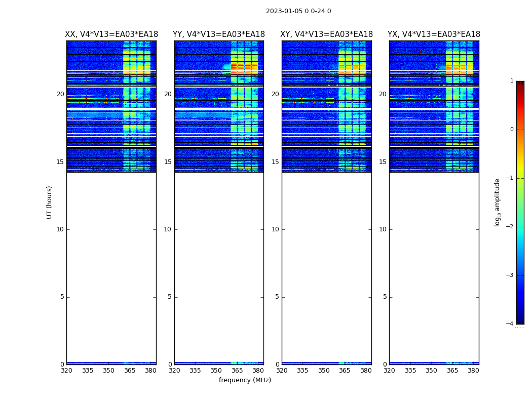
Task: Click the 2023-01-05 0.0-24.0 figure title
Action: 298,11
